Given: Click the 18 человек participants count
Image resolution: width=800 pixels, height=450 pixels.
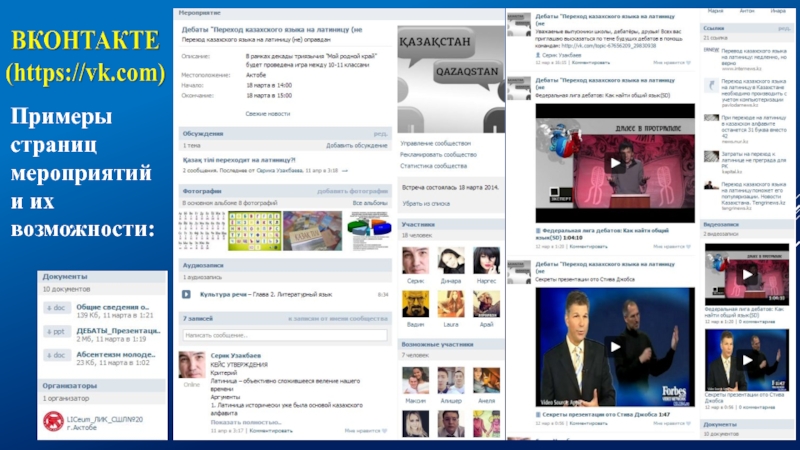Looking at the screenshot, I should pyautogui.click(x=416, y=235).
